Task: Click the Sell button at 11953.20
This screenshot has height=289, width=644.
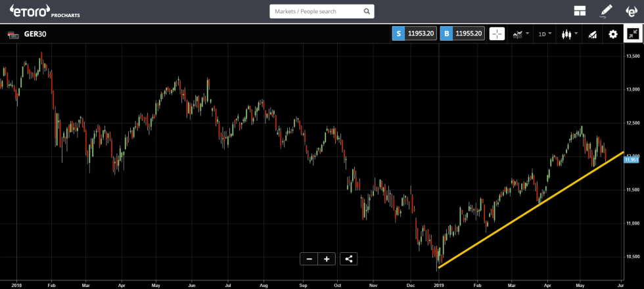Action: click(414, 33)
